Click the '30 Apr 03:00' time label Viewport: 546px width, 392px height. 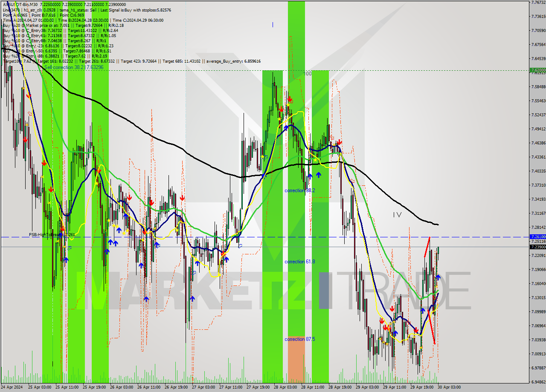[x=449, y=387]
